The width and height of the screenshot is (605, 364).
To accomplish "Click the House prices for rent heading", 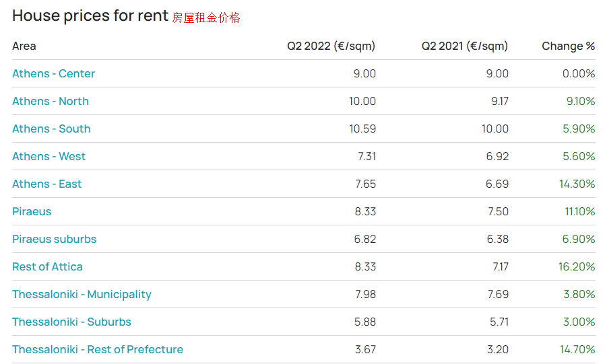I will (90, 15).
